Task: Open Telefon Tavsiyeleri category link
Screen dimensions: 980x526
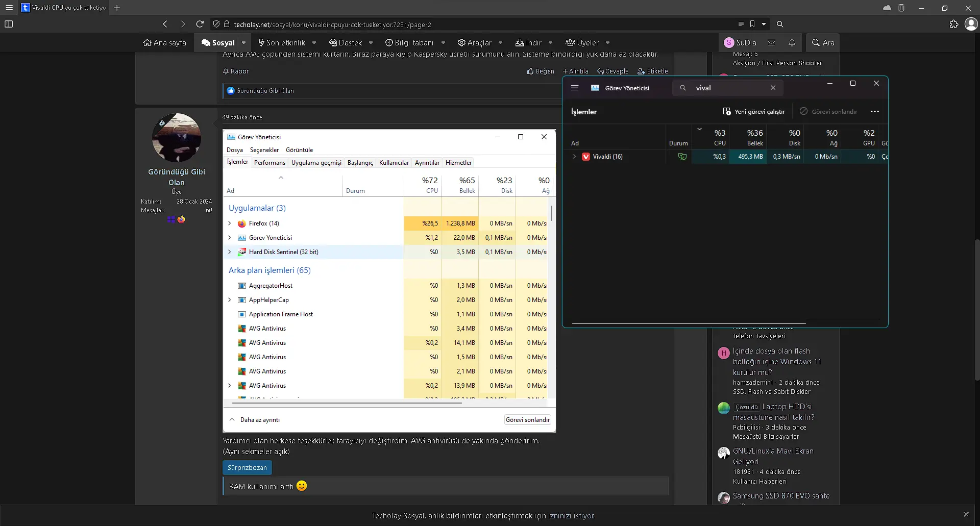Action: pyautogui.click(x=759, y=336)
